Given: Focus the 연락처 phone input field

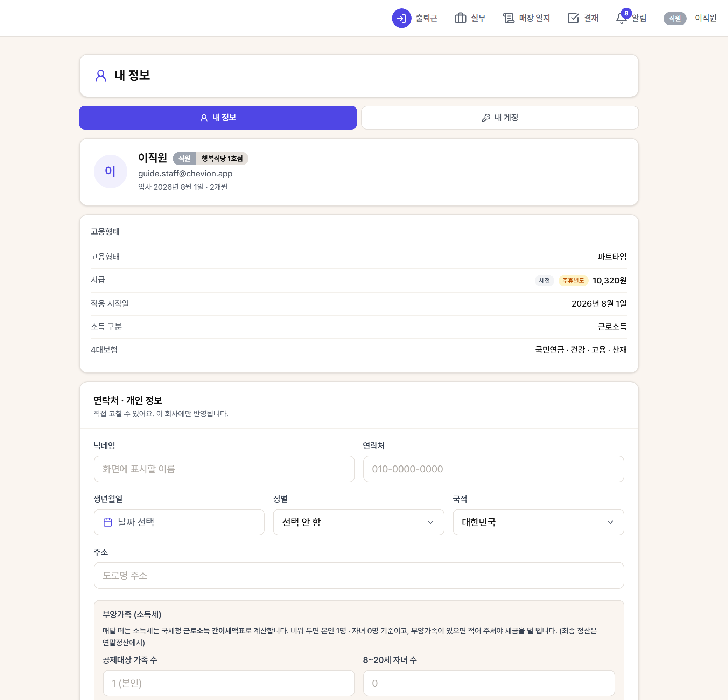Looking at the screenshot, I should 493,469.
